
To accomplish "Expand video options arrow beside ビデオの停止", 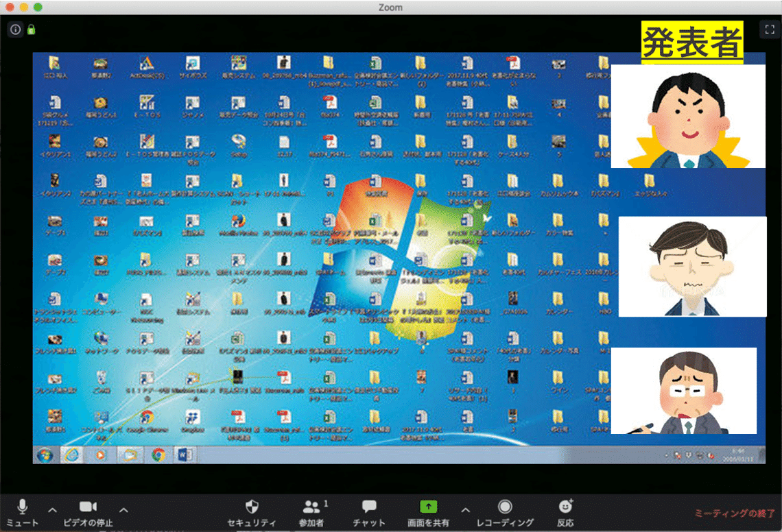I will [123, 510].
